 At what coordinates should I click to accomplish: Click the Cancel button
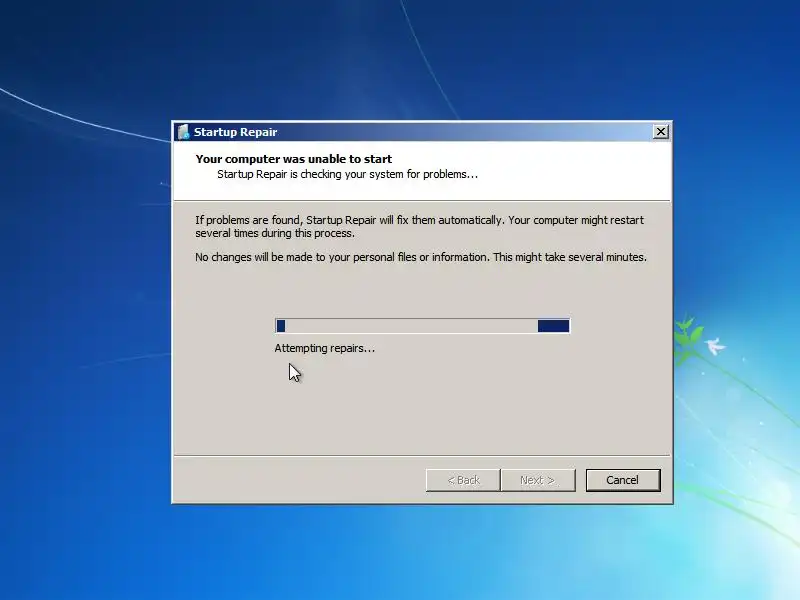623,480
